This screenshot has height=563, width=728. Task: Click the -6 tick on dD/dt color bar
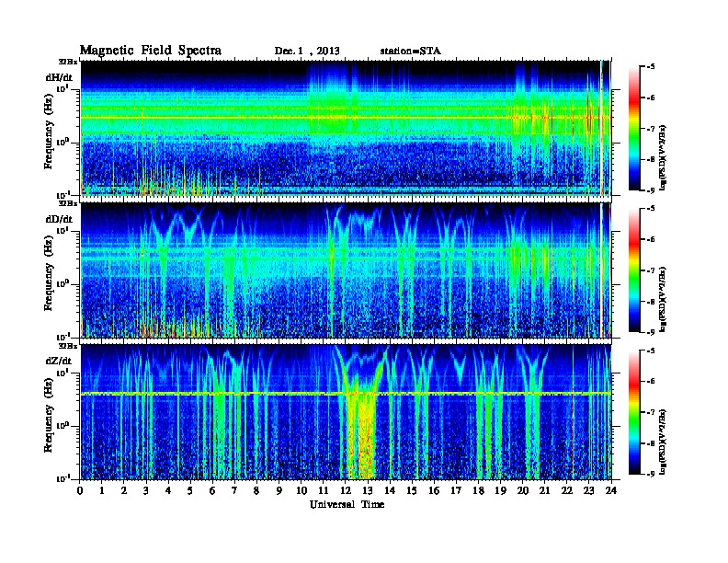[650, 239]
